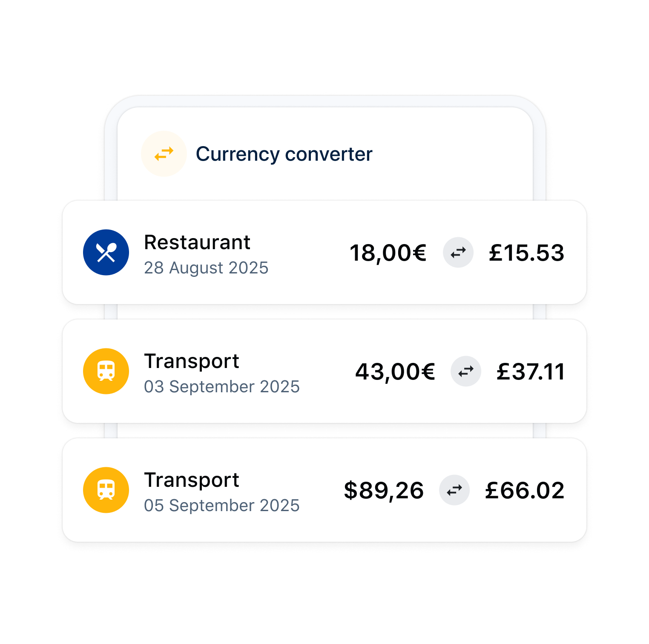Click the yellow currency converter swap icon
649x644 pixels.
tap(164, 154)
